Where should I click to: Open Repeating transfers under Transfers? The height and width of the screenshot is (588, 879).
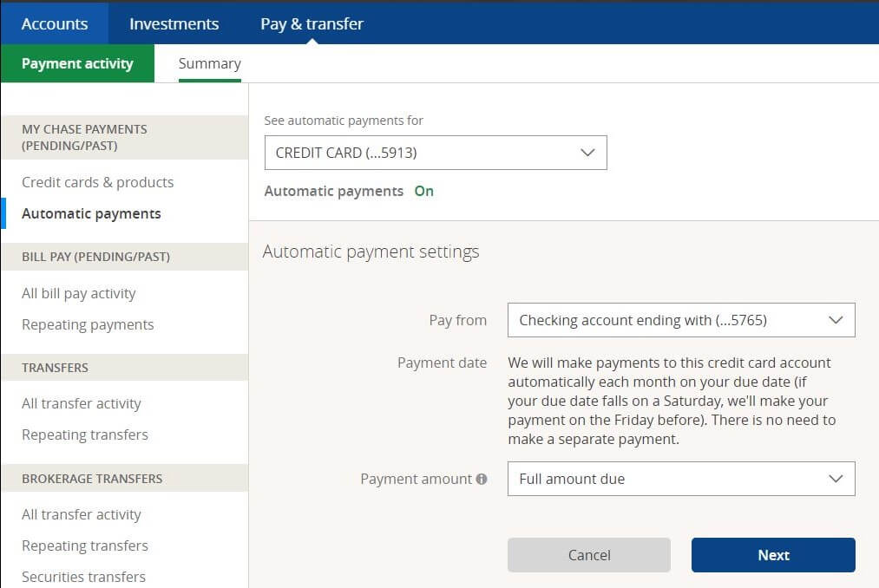click(84, 434)
